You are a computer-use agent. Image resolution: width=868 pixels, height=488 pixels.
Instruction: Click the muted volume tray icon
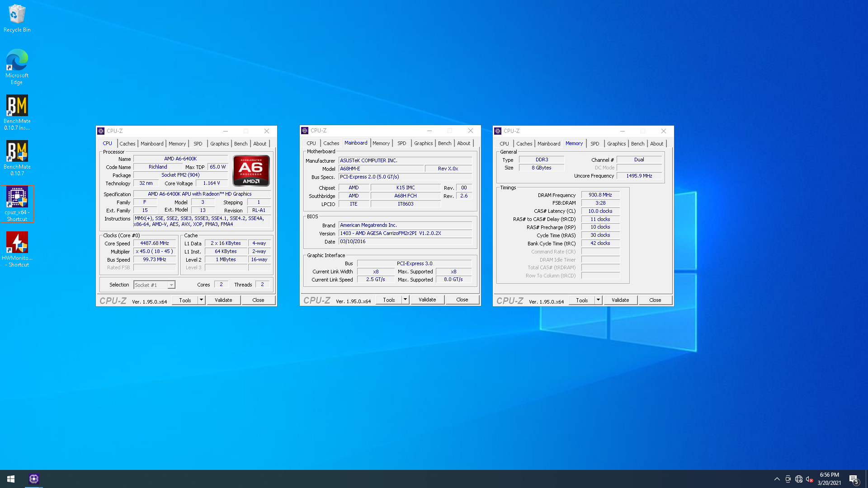(x=810, y=479)
